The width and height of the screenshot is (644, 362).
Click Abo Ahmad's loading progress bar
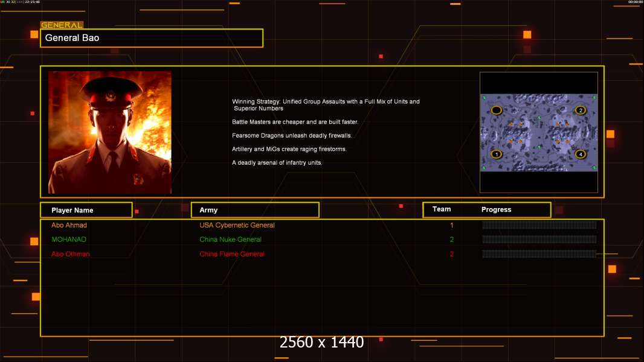click(539, 224)
